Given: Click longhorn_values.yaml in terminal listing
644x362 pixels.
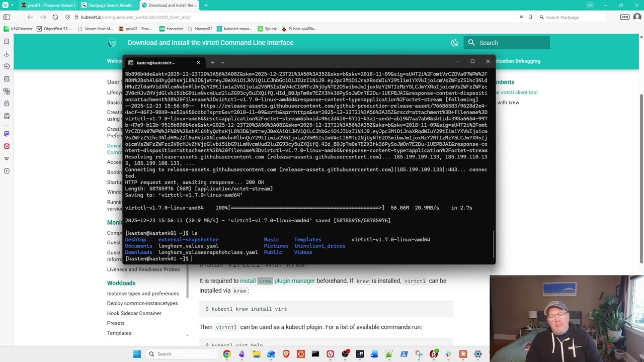Looking at the screenshot, I should (188, 246).
